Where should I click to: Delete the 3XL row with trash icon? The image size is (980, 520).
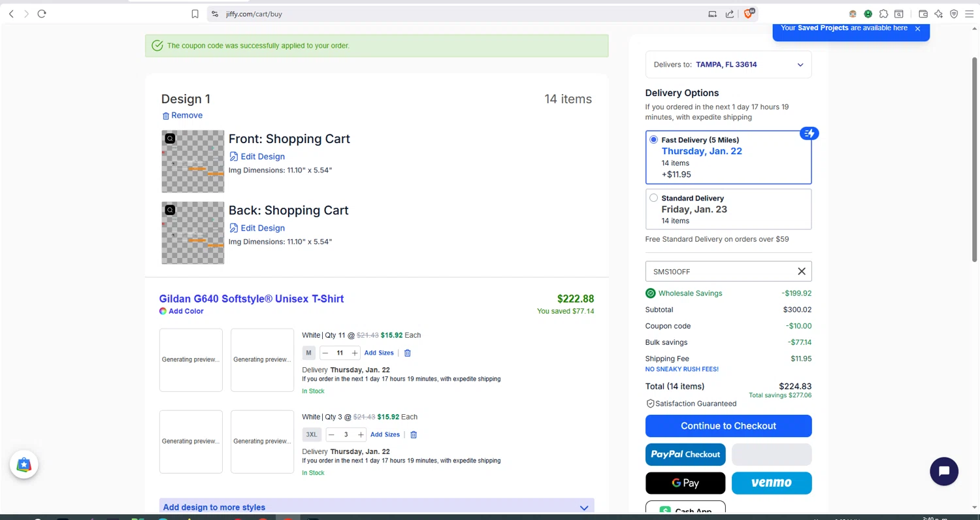(x=414, y=435)
